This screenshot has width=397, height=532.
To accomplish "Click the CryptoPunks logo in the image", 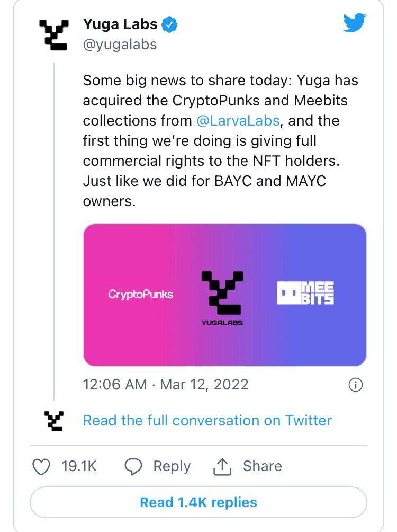I will (140, 294).
